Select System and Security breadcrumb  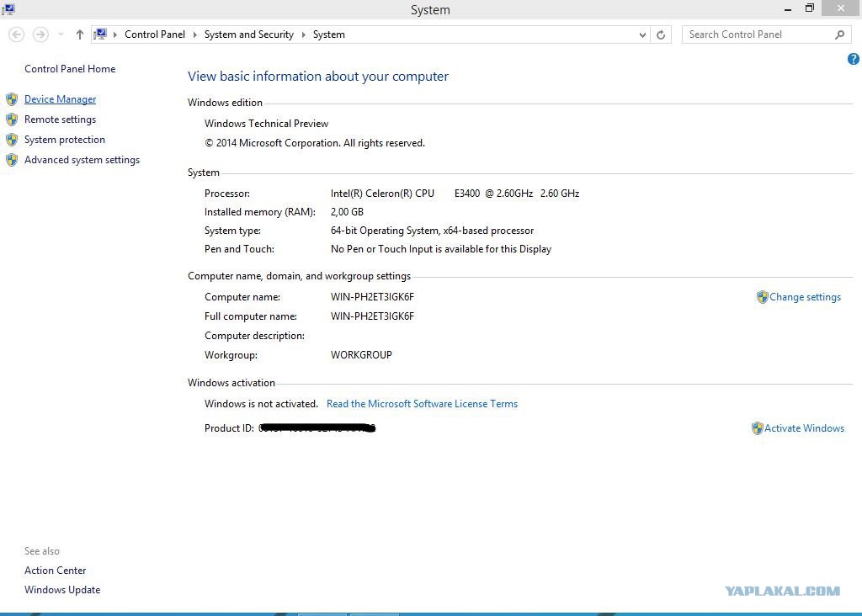249,35
